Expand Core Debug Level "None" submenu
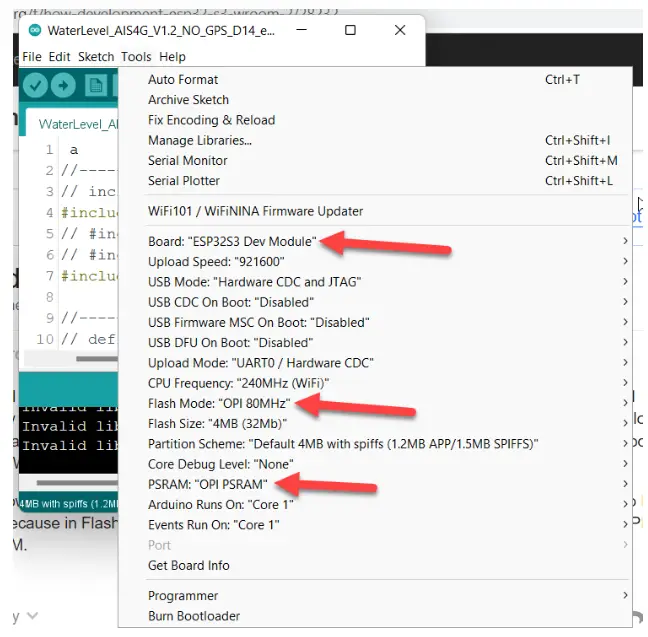 [375, 464]
